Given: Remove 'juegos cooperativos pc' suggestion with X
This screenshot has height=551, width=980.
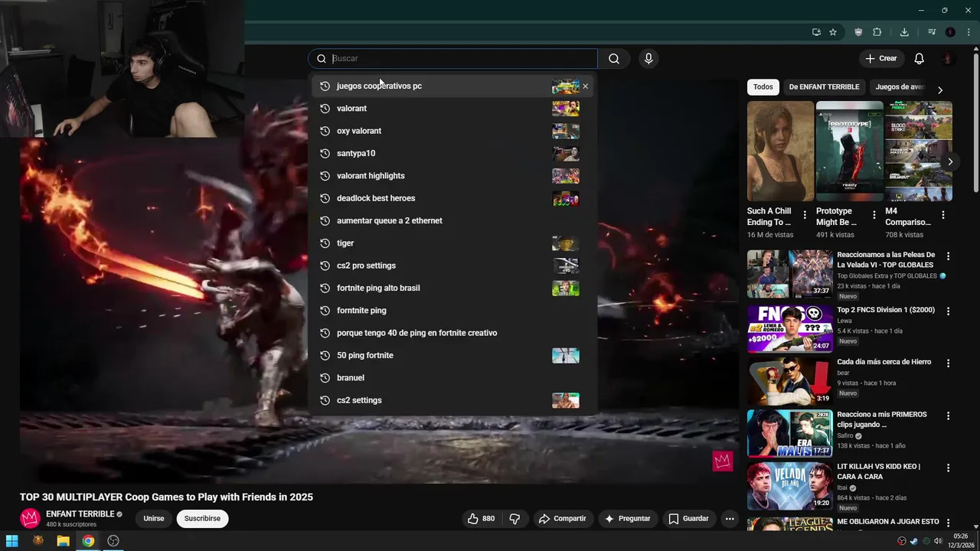Looking at the screenshot, I should 586,86.
